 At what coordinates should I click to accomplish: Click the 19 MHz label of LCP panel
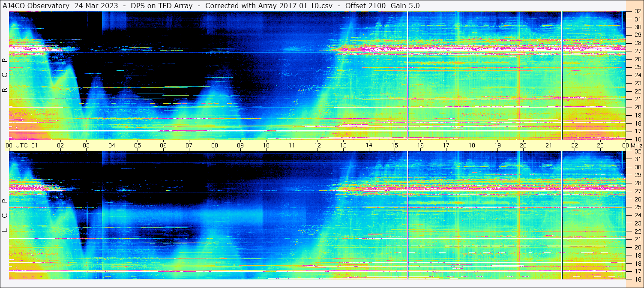click(x=638, y=255)
